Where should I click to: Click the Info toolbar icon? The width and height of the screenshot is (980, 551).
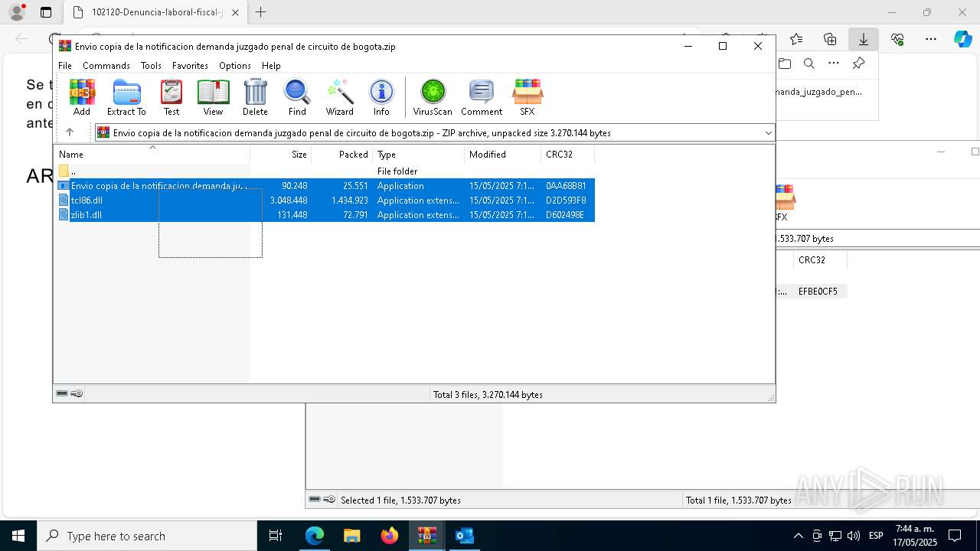click(381, 97)
